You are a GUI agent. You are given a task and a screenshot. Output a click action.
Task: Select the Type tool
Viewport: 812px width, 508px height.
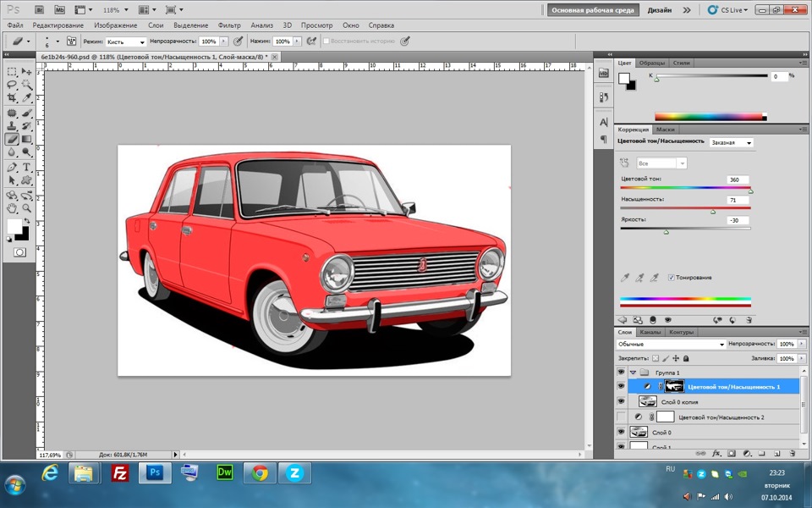coord(26,167)
